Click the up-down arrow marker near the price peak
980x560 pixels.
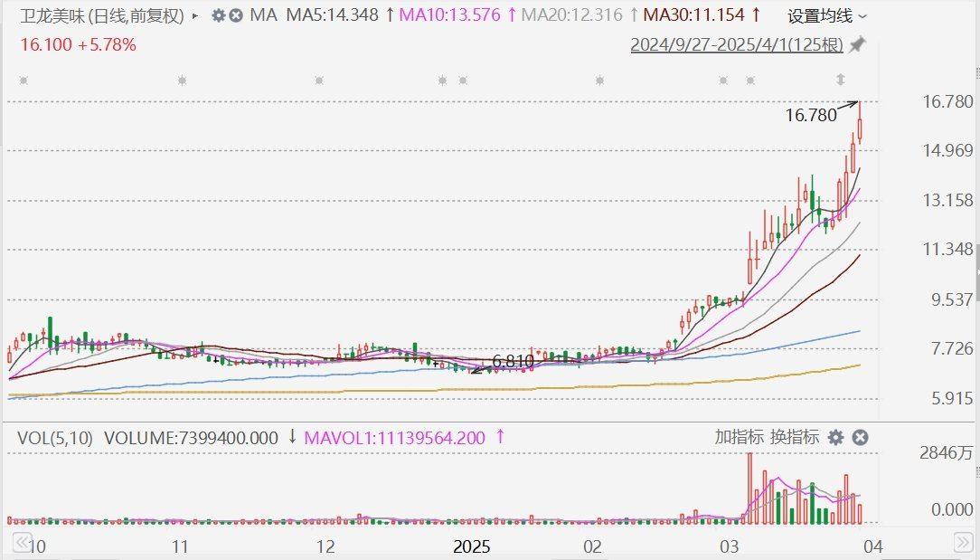pyautogui.click(x=840, y=80)
